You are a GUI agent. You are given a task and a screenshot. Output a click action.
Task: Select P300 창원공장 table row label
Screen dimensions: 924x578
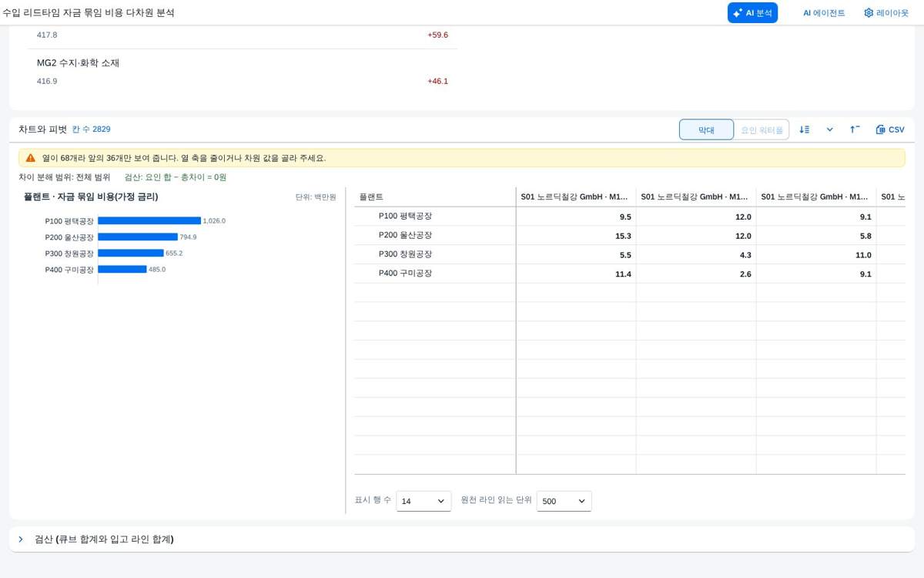pos(405,254)
